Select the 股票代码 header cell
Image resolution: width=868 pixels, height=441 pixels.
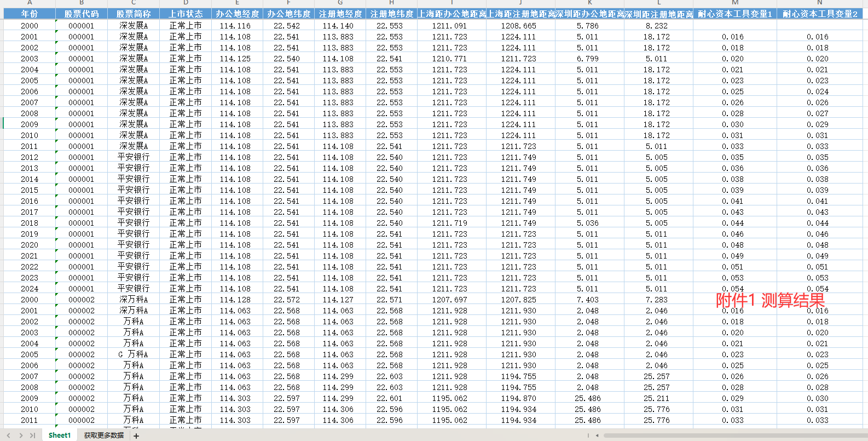pyautogui.click(x=82, y=14)
